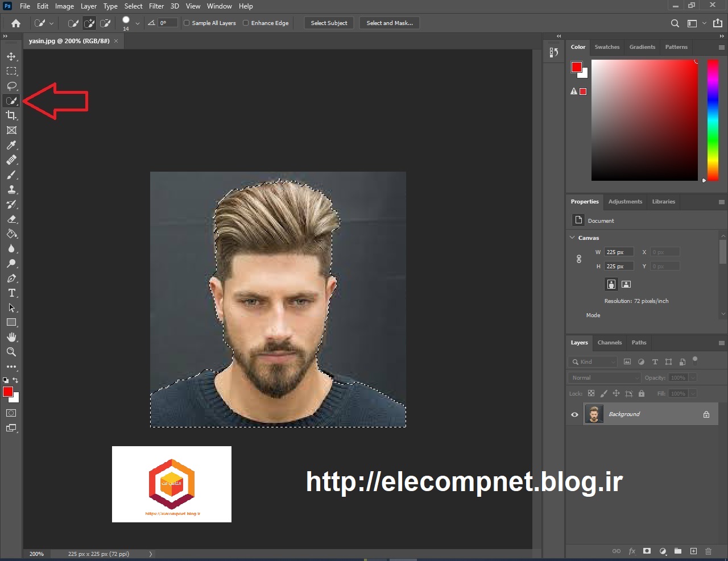Screen dimensions: 728x561
Task: Toggle New selection mode
Action: point(73,23)
